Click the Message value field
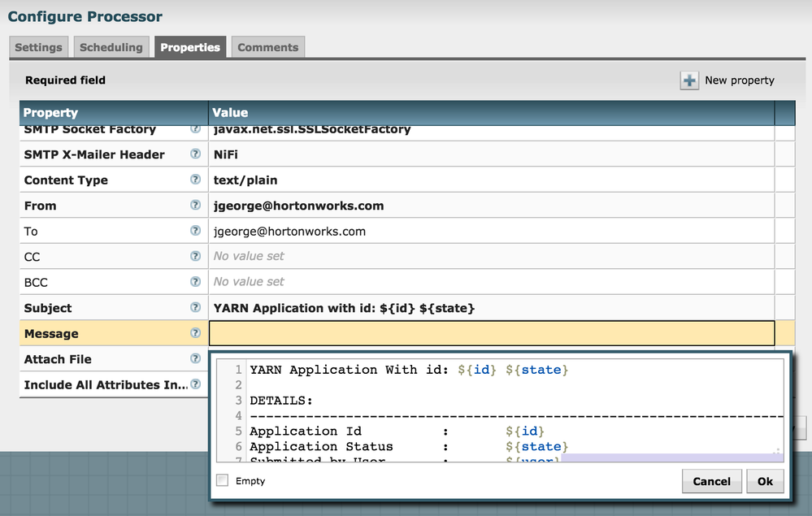The image size is (812, 516). (491, 334)
